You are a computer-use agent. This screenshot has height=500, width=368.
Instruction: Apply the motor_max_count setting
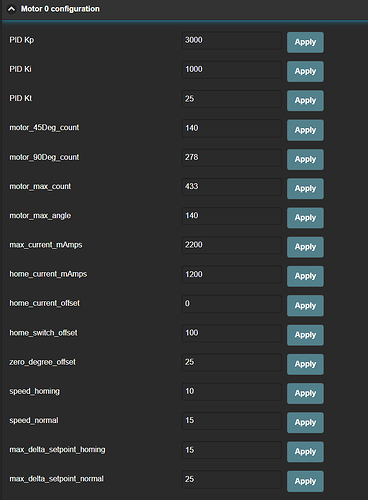(x=305, y=188)
